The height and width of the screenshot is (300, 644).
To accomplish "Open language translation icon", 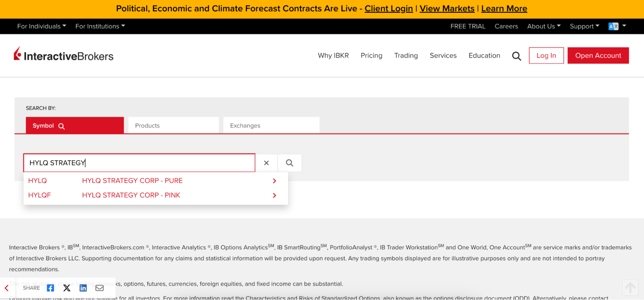I will click(x=613, y=26).
